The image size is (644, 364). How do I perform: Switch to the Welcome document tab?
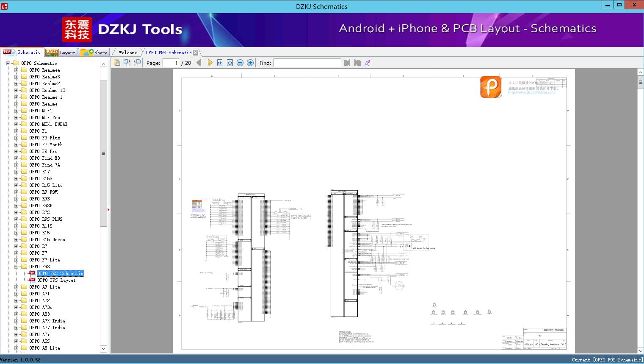click(128, 53)
